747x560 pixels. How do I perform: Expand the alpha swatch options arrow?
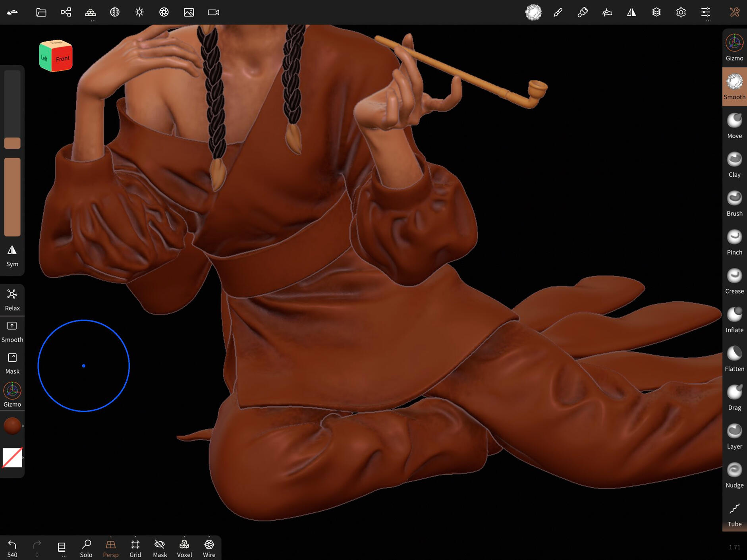[23, 458]
